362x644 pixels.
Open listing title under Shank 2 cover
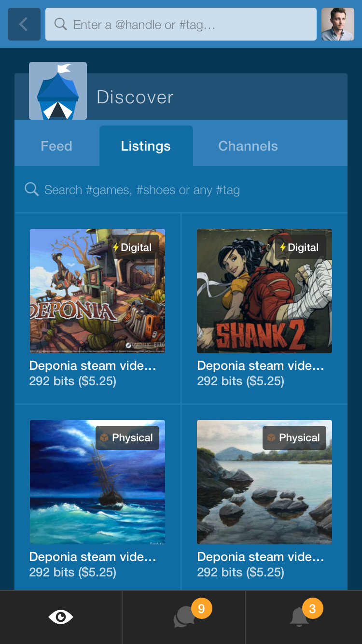coord(261,366)
